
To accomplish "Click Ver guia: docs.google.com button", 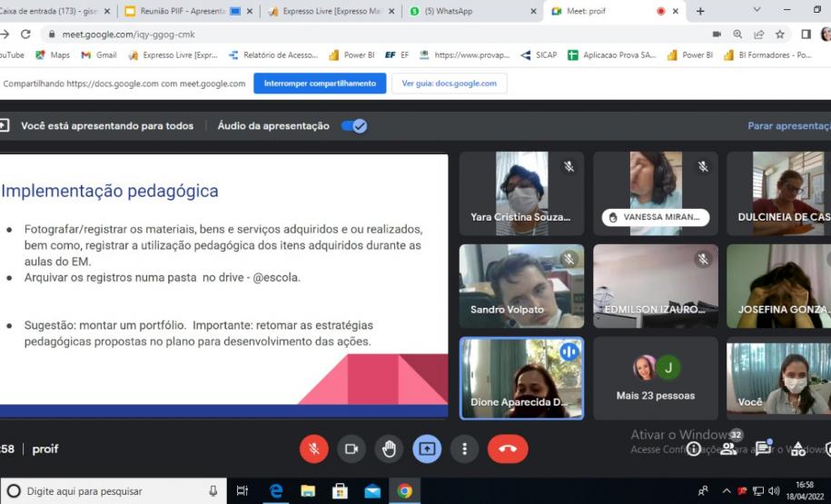I will click(x=449, y=84).
